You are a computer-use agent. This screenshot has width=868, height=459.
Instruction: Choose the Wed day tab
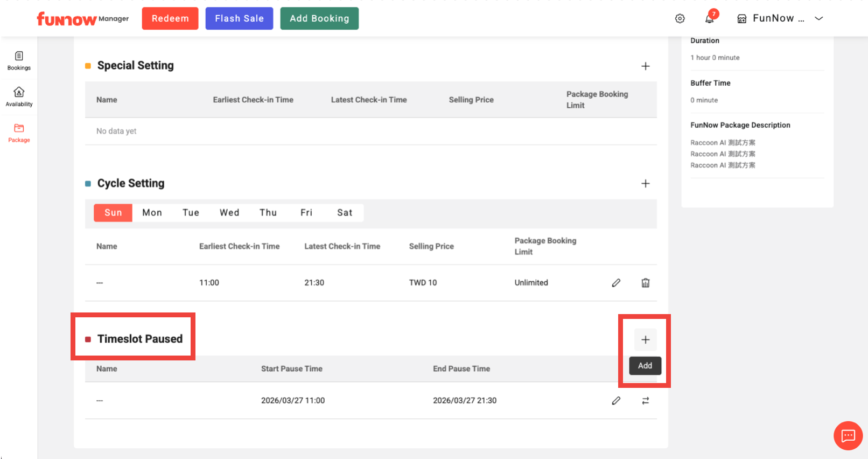click(x=229, y=213)
